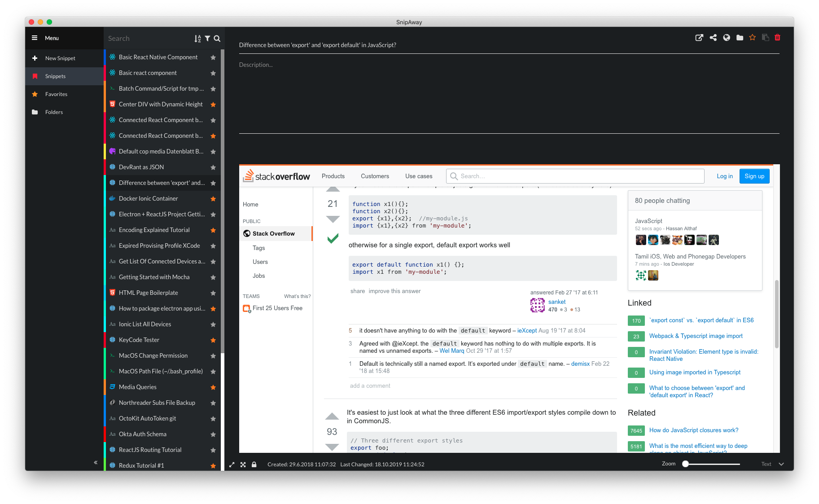The image size is (819, 504).
Task: Click the add a comment link
Action: pyautogui.click(x=370, y=386)
